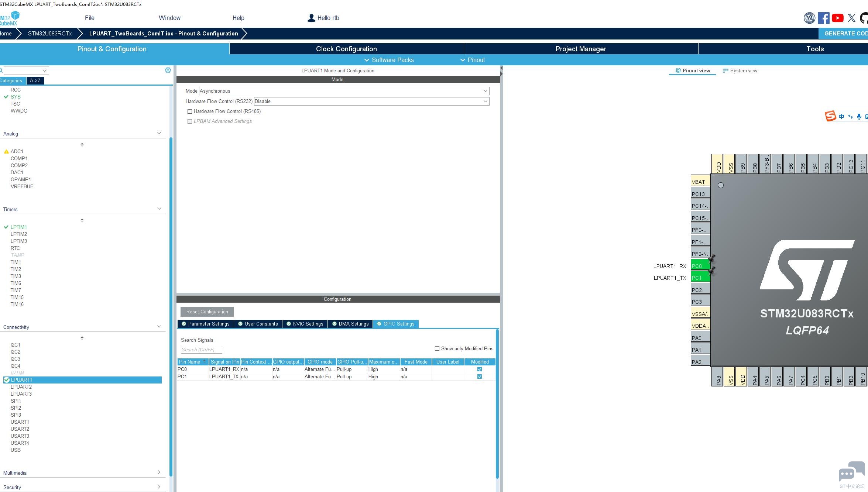
Task: Expand the Pinout dropdown menu
Action: click(472, 60)
